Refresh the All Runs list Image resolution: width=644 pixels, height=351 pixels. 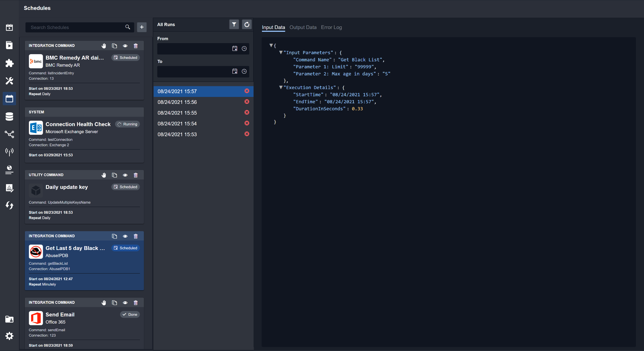tap(247, 25)
